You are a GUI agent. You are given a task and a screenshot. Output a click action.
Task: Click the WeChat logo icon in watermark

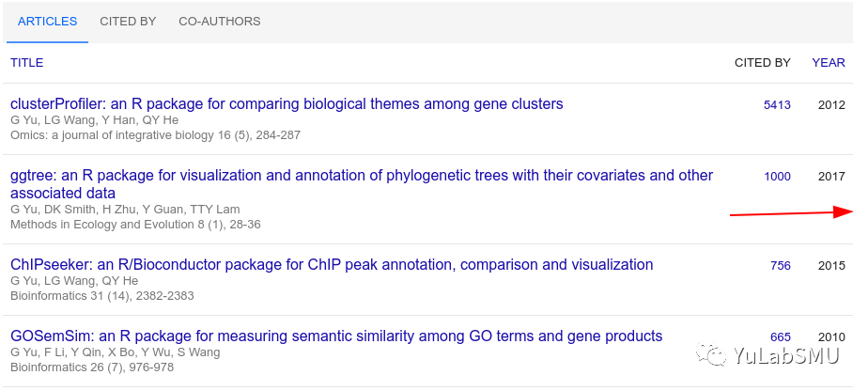(x=711, y=355)
